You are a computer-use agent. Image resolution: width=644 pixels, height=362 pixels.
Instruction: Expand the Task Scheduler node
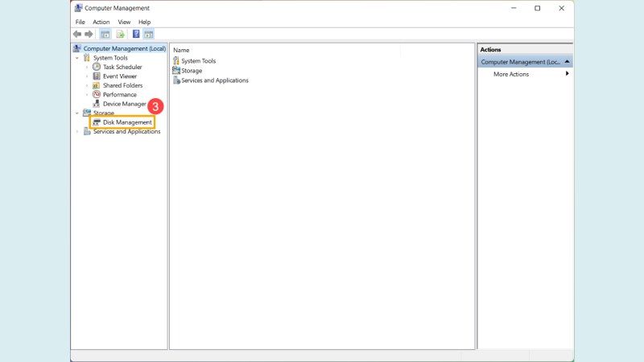point(87,67)
